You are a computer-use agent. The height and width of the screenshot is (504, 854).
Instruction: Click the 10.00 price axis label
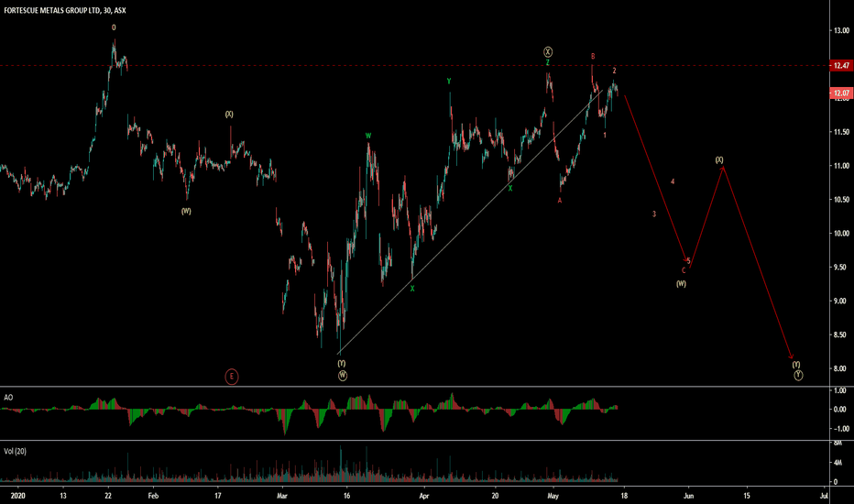tap(841, 233)
